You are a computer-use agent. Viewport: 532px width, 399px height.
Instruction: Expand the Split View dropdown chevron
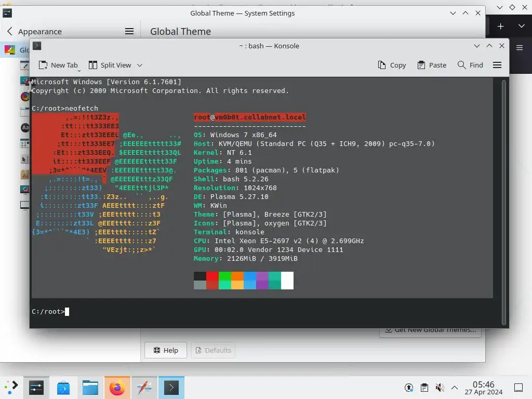(x=140, y=65)
